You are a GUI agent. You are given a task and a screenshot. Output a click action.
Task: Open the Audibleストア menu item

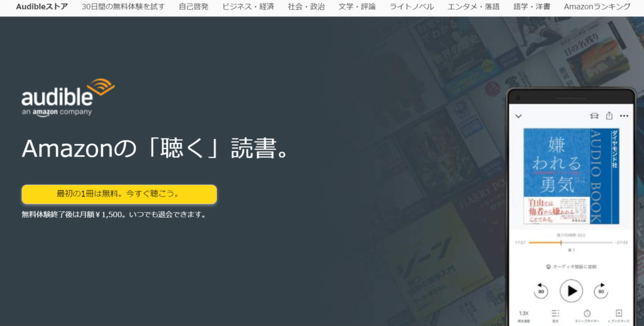coord(42,6)
